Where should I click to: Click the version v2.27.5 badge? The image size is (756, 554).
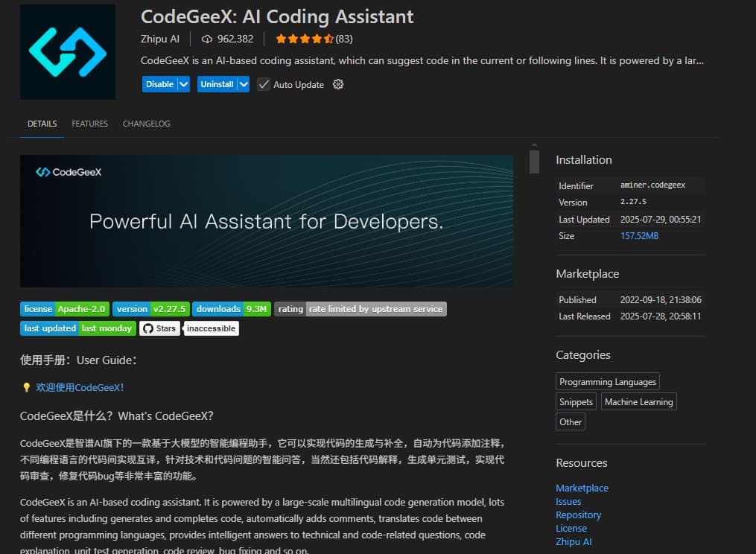tap(151, 309)
